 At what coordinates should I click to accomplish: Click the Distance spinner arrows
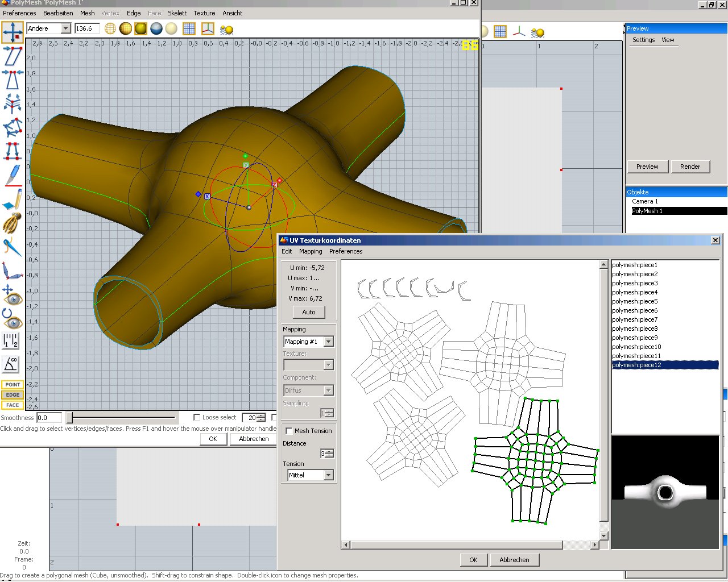coord(329,454)
